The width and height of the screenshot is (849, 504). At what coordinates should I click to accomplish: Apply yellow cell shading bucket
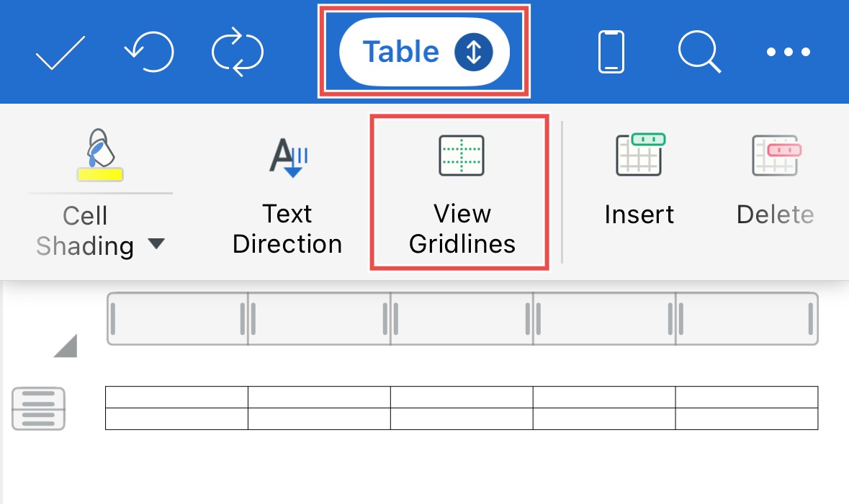[100, 155]
